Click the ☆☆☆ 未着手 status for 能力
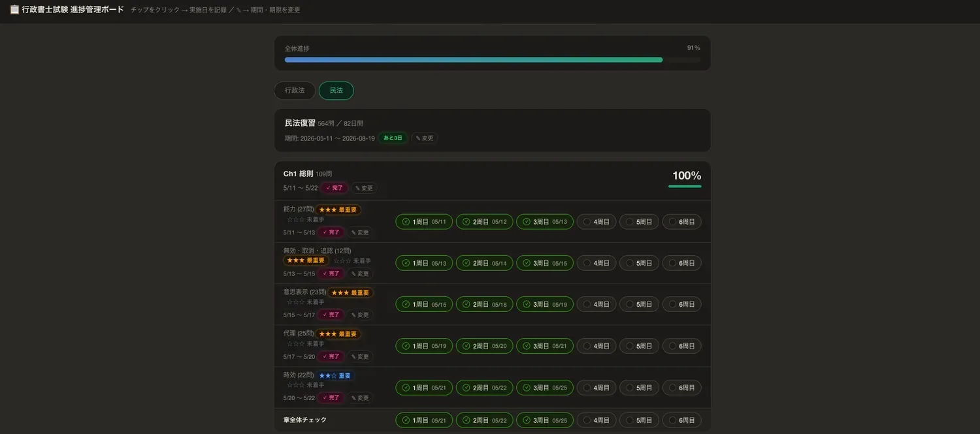 click(306, 220)
